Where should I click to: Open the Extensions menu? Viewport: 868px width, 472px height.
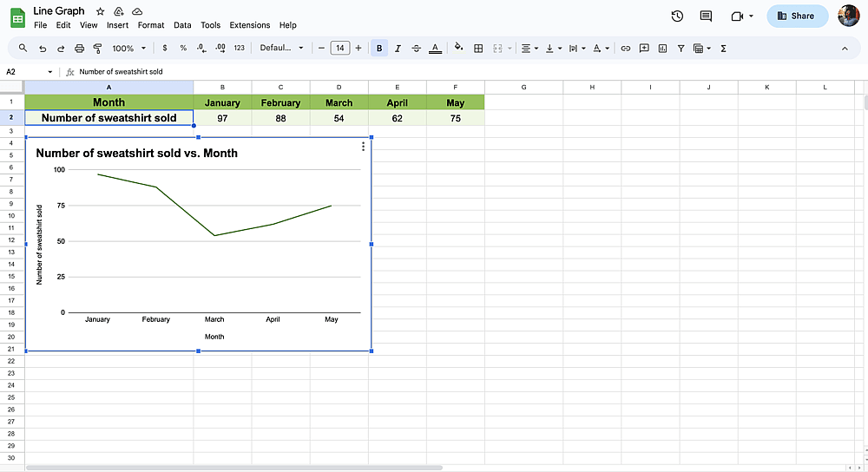pos(250,25)
